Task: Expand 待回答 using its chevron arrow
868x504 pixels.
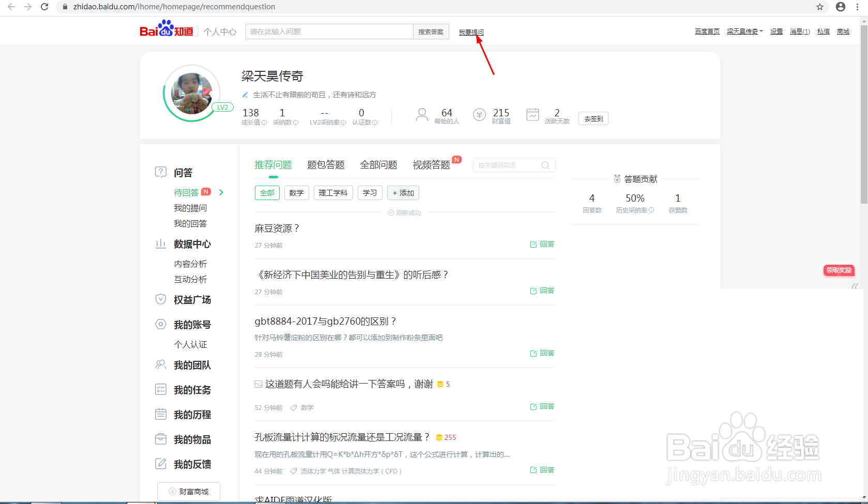Action: (221, 192)
